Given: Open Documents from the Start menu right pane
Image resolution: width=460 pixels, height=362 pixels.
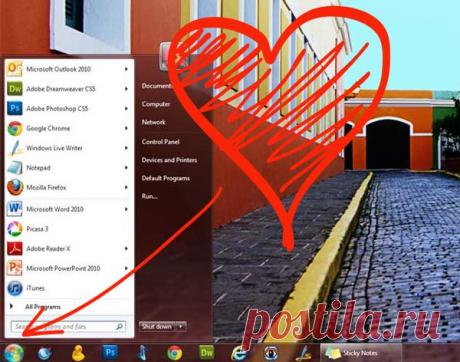Looking at the screenshot, I should [157, 86].
